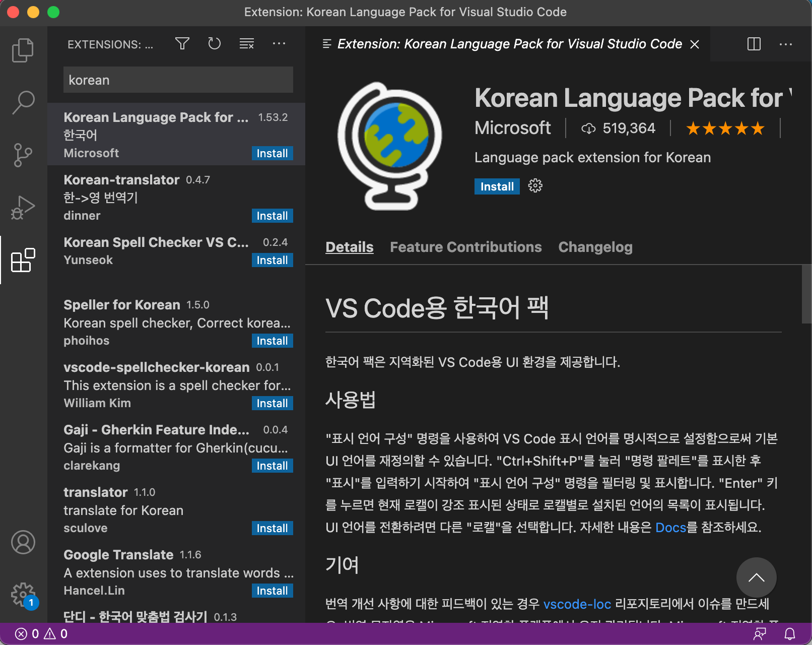Select the Korean-translator list entry

pyautogui.click(x=176, y=197)
